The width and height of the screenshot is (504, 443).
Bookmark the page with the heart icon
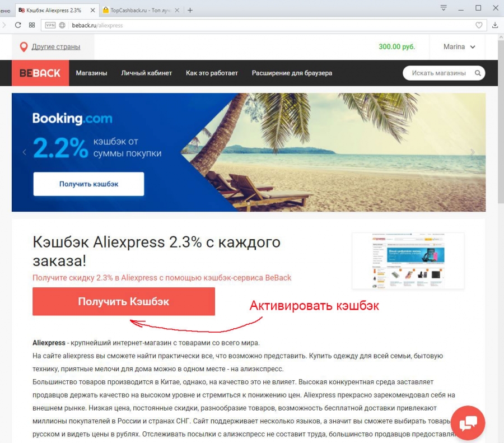point(479,25)
